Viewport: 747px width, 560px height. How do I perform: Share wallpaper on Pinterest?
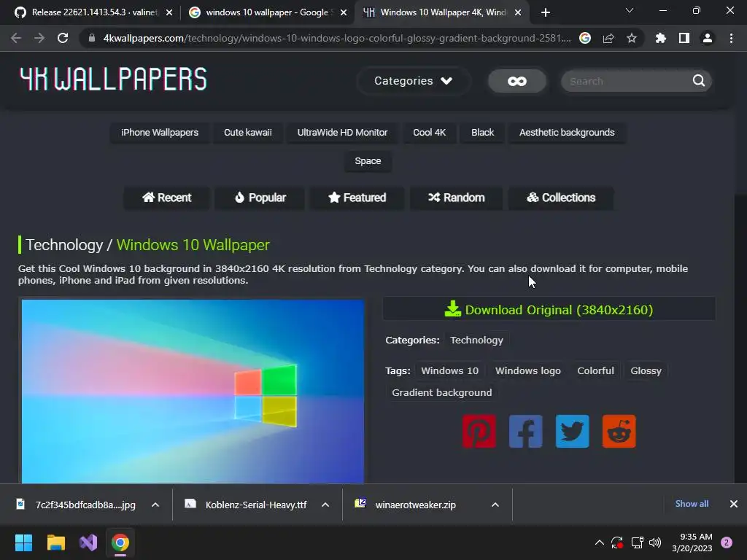(x=479, y=432)
